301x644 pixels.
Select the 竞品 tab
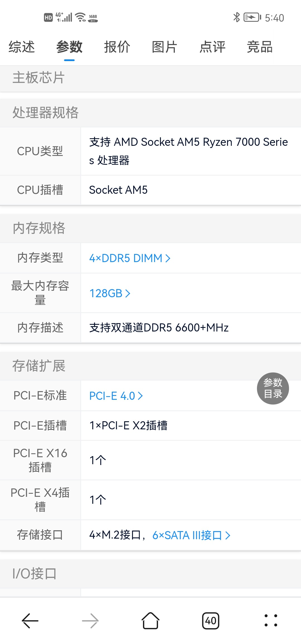[260, 47]
